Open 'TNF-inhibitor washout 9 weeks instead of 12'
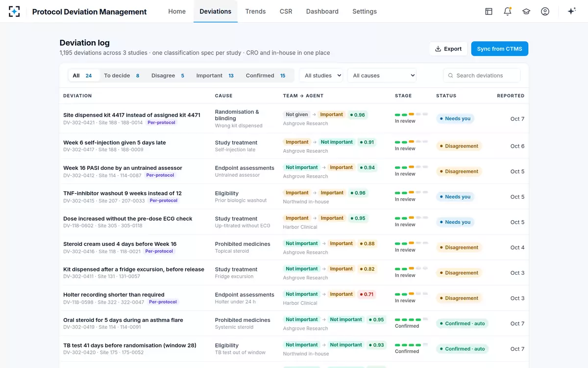The image size is (588, 368). [122, 193]
